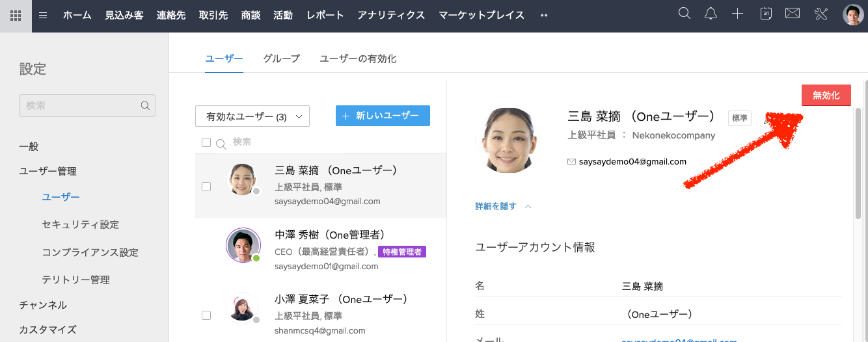The width and height of the screenshot is (868, 342).
Task: Click the plus quick-create icon
Action: point(737,14)
